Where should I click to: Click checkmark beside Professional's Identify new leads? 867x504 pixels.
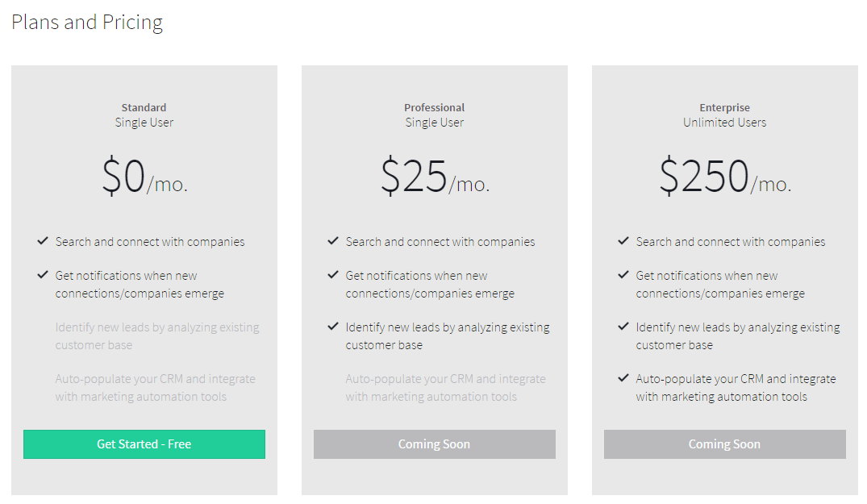(x=333, y=327)
